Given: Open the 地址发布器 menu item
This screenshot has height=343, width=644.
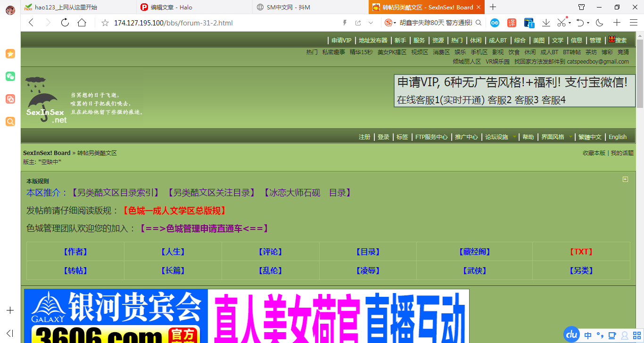Looking at the screenshot, I should [373, 41].
